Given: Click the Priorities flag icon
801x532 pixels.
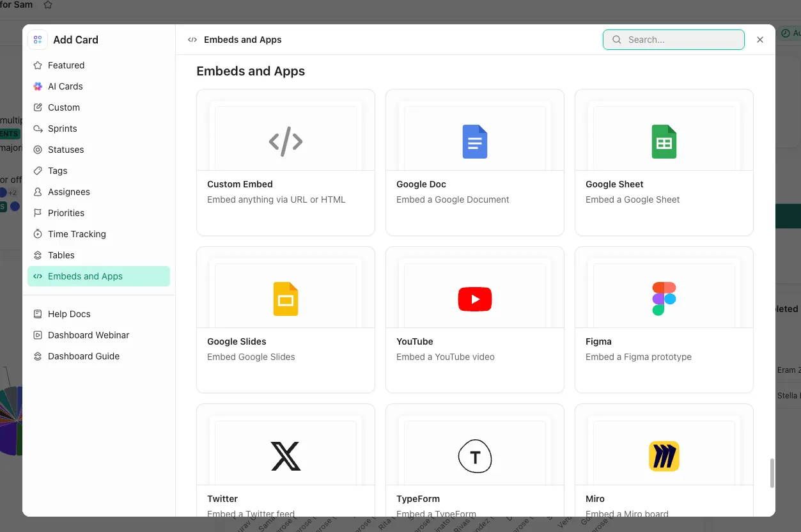Looking at the screenshot, I should coord(38,213).
